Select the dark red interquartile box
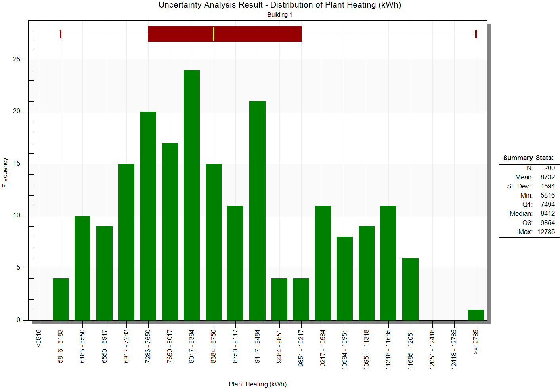560x392 pixels. tap(258, 34)
